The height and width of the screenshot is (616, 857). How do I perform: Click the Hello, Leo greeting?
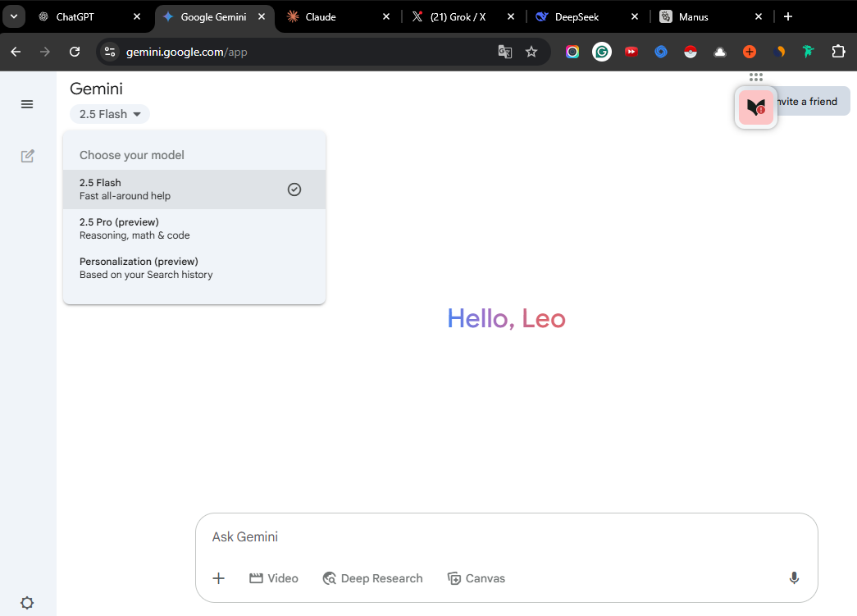[506, 318]
